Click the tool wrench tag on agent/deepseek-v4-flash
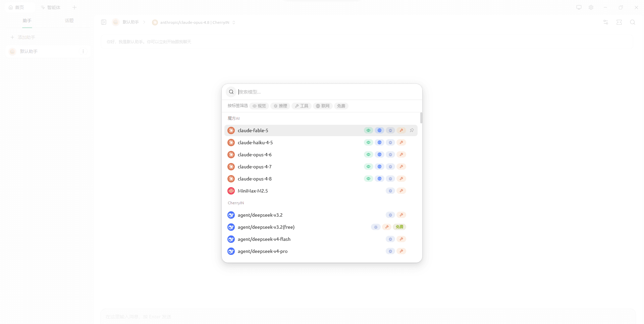This screenshot has width=644, height=324. [401, 239]
